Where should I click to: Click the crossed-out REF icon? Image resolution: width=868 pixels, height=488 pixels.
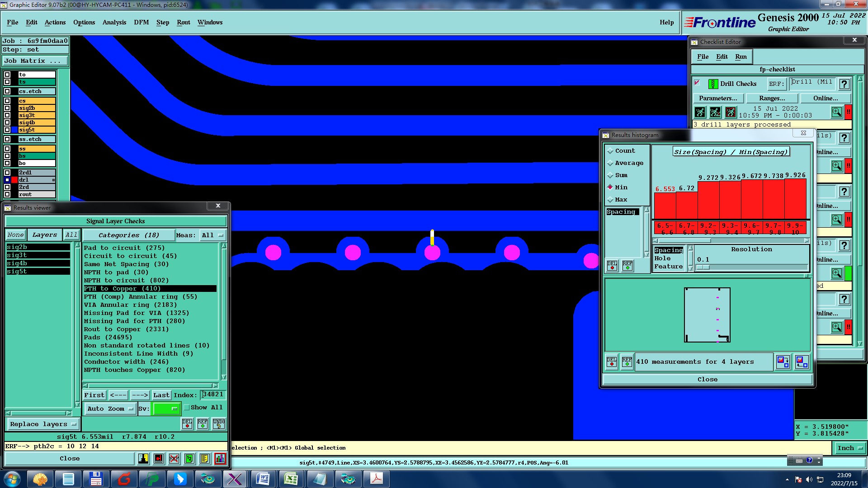point(174,459)
